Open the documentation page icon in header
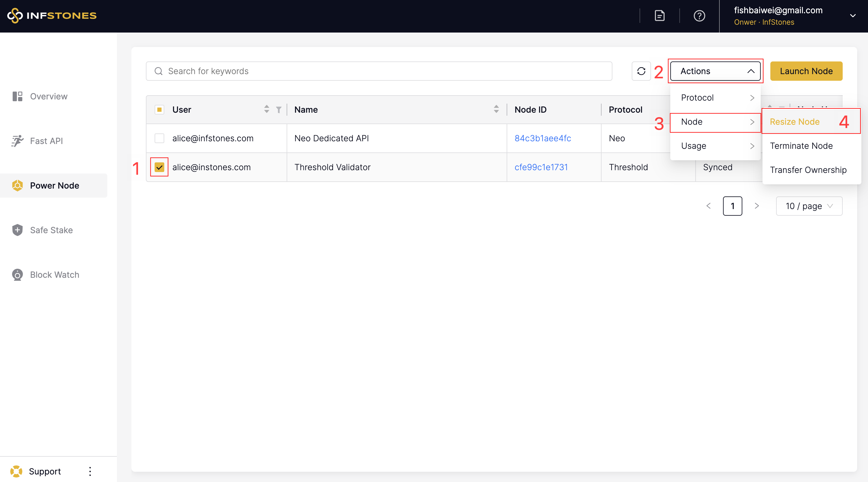868x482 pixels. [659, 16]
